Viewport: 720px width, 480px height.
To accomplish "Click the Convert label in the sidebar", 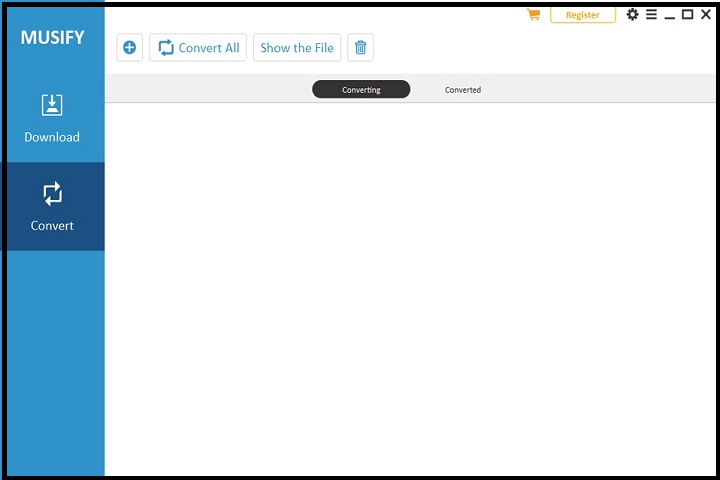I will (x=52, y=226).
